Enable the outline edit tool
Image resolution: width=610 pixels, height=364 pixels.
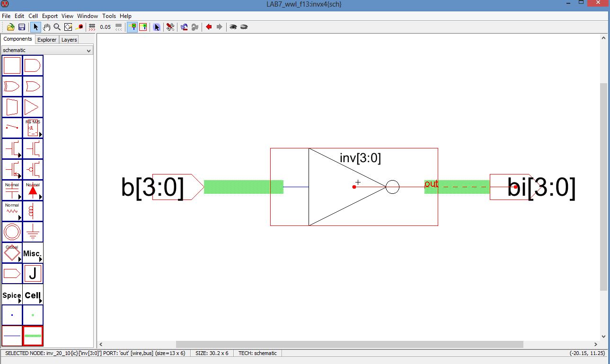click(68, 27)
